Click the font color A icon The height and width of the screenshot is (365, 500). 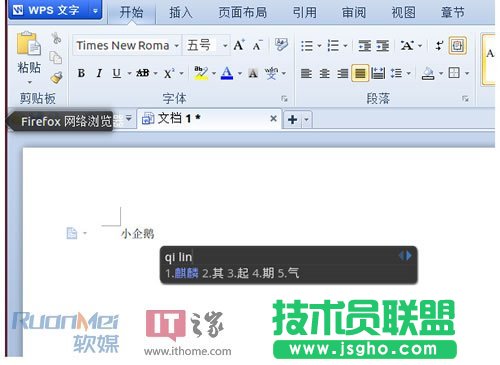click(x=227, y=73)
